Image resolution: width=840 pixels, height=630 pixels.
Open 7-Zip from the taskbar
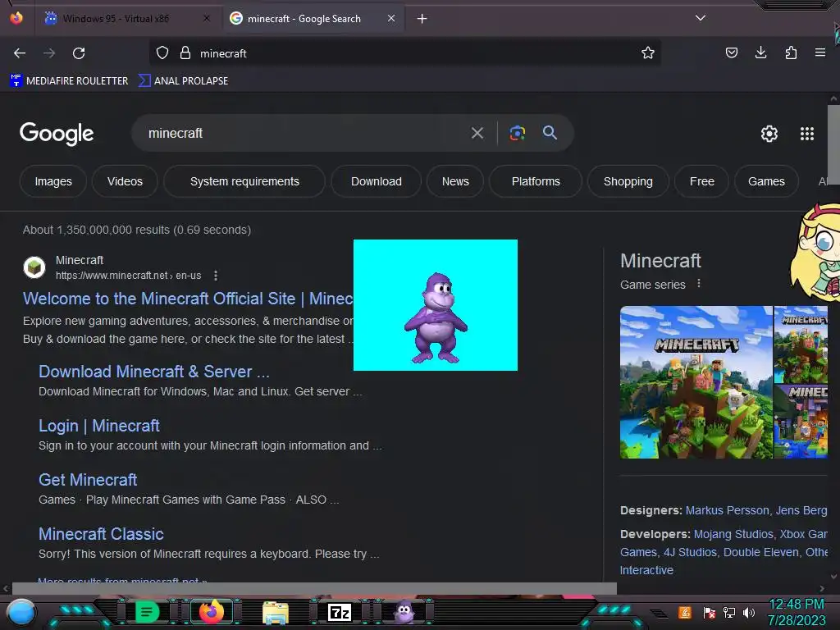coord(340,612)
